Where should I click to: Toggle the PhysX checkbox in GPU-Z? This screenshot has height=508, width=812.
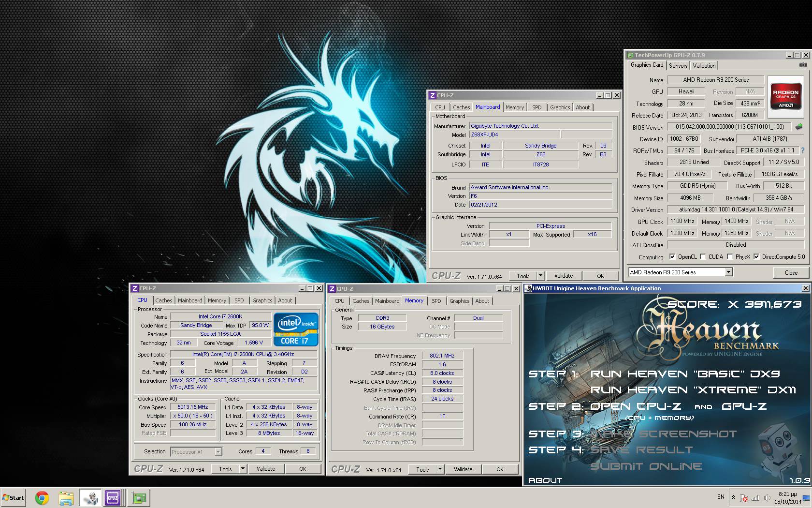coord(730,257)
